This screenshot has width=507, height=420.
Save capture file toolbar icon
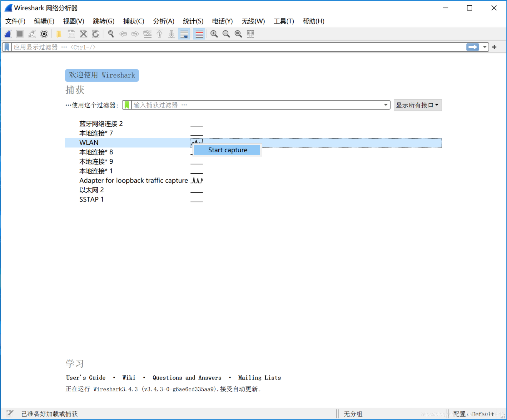pos(71,34)
